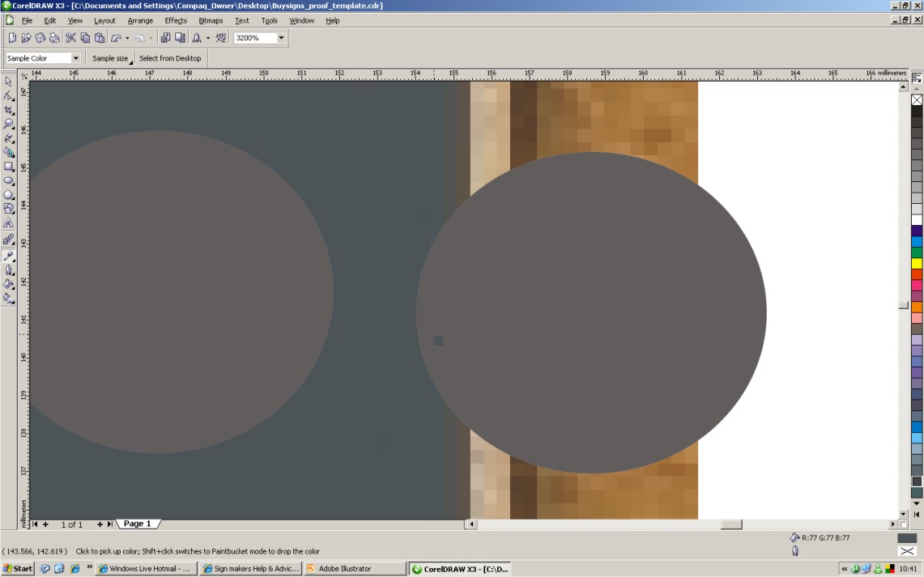Activate the Text tool
The width and height of the screenshot is (924, 577).
8,223
